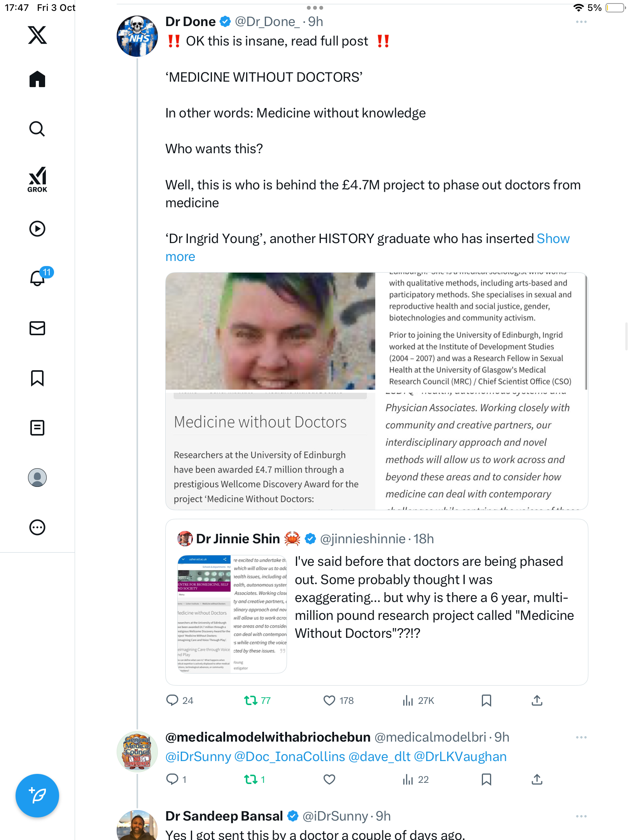
Task: Open the Bookmarks sidebar icon
Action: tap(37, 378)
